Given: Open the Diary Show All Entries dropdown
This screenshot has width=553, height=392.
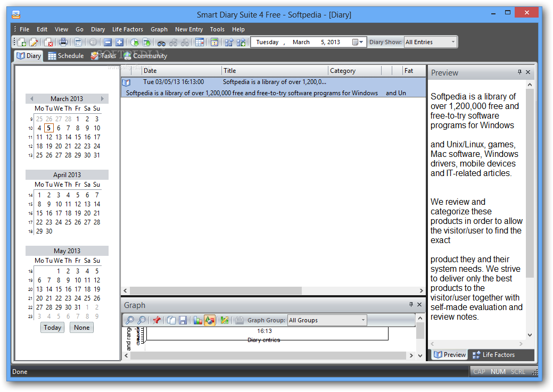Looking at the screenshot, I should 453,43.
